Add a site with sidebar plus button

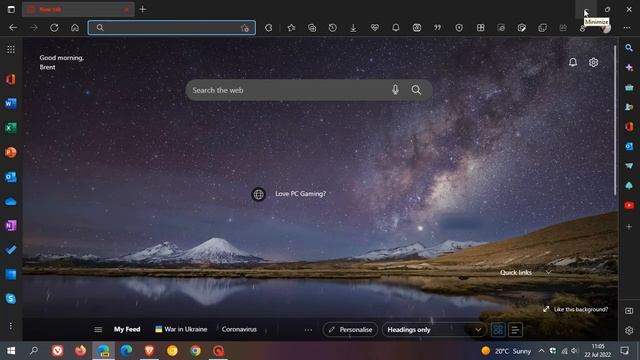pyautogui.click(x=629, y=227)
